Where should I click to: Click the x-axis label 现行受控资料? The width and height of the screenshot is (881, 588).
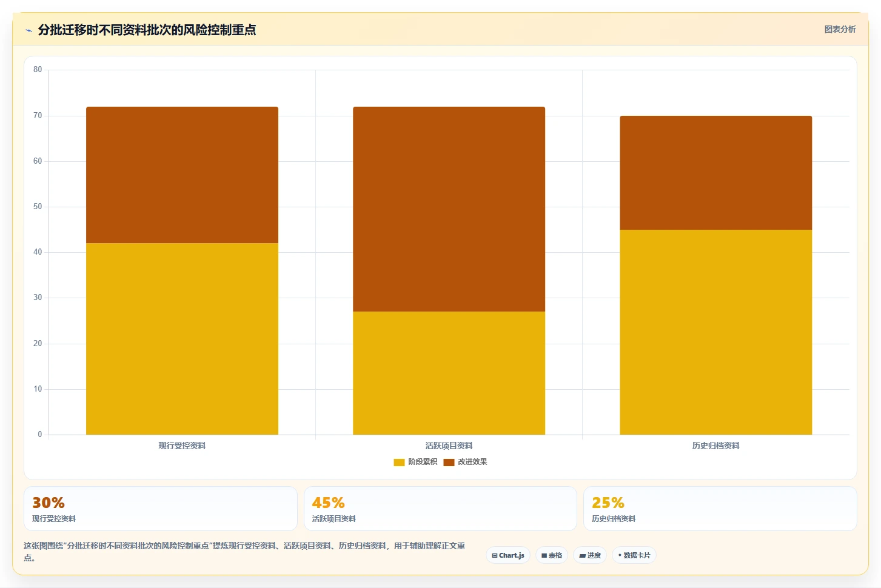coord(182,446)
